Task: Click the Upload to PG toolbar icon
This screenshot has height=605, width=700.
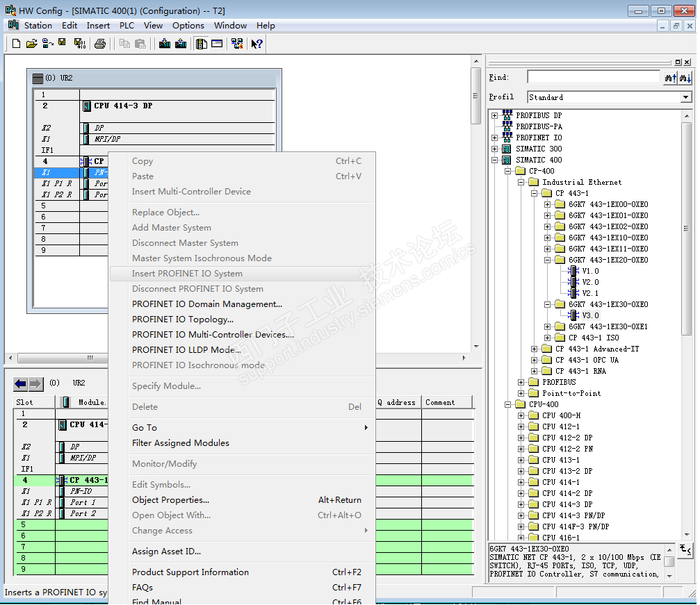Action: pos(181,44)
